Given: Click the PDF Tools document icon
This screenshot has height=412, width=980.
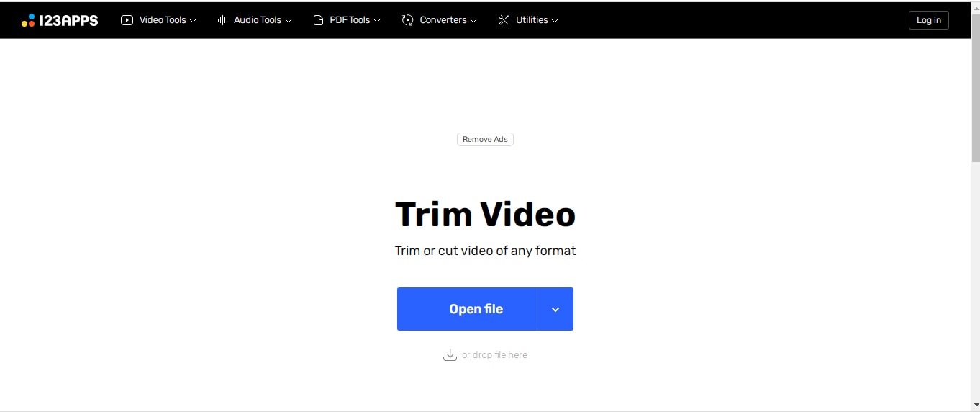Looking at the screenshot, I should 318,20.
